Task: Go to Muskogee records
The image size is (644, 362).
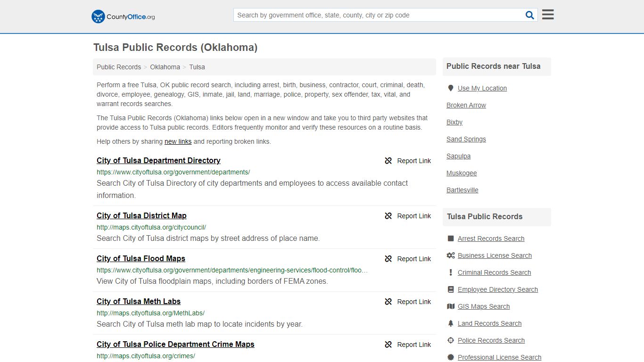Action: (462, 173)
